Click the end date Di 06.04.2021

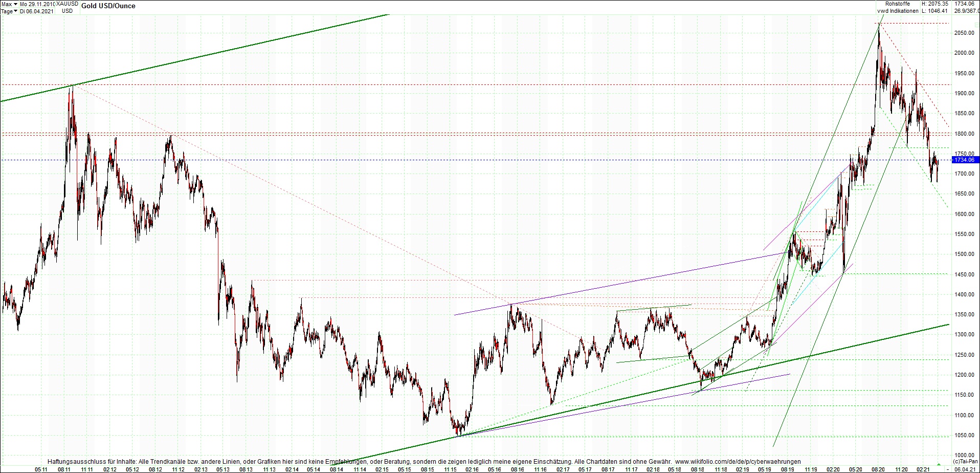pyautogui.click(x=37, y=11)
